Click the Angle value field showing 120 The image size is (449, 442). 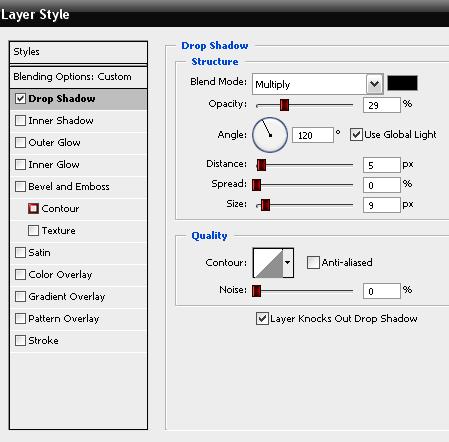pyautogui.click(x=313, y=135)
